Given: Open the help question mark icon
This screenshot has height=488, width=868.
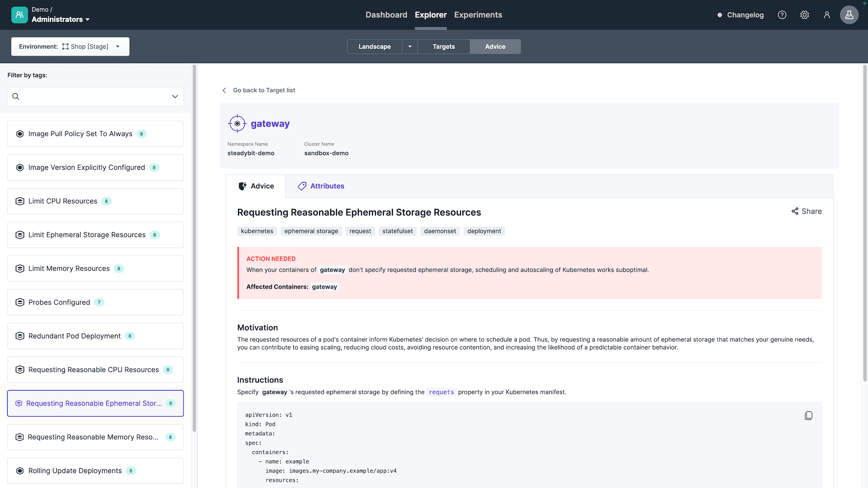Looking at the screenshot, I should [x=782, y=15].
